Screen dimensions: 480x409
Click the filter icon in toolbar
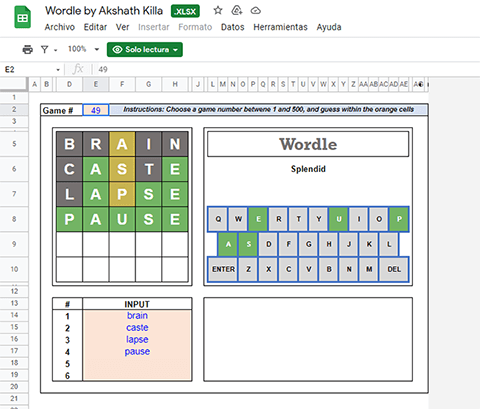[x=44, y=49]
